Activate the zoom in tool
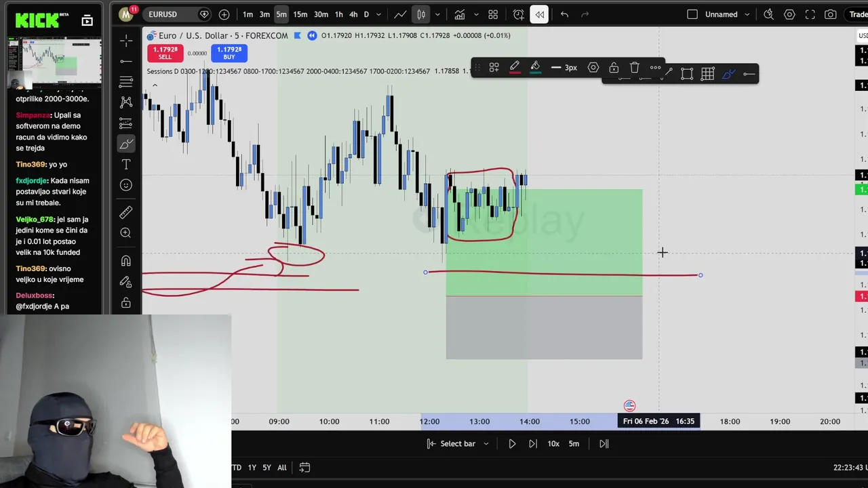Screen dimensions: 868x488 [x=126, y=233]
